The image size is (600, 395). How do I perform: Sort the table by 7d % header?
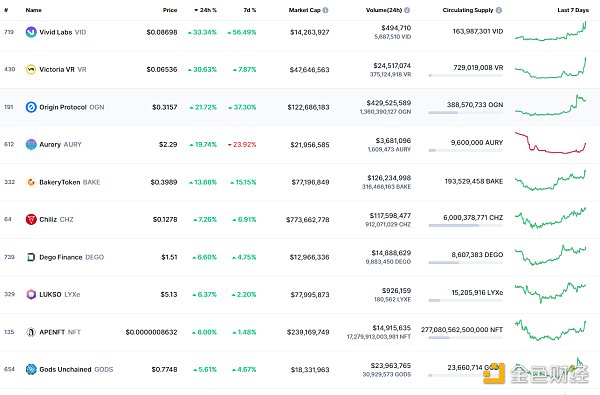pos(249,10)
